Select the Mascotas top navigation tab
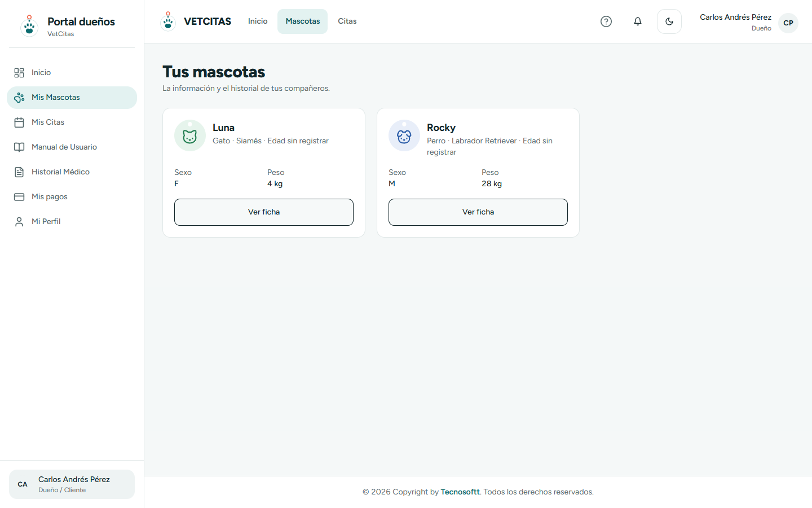The height and width of the screenshot is (508, 812). coord(303,21)
